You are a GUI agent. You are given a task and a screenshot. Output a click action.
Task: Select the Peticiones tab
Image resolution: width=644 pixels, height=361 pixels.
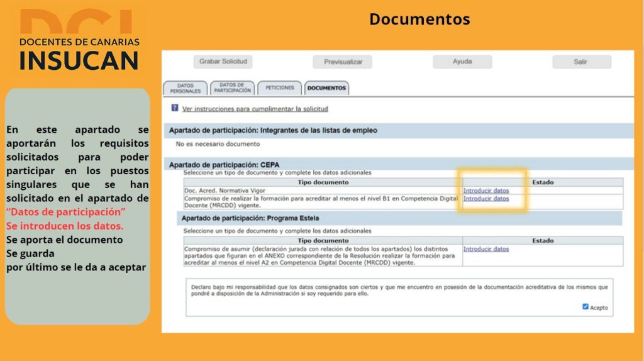279,88
